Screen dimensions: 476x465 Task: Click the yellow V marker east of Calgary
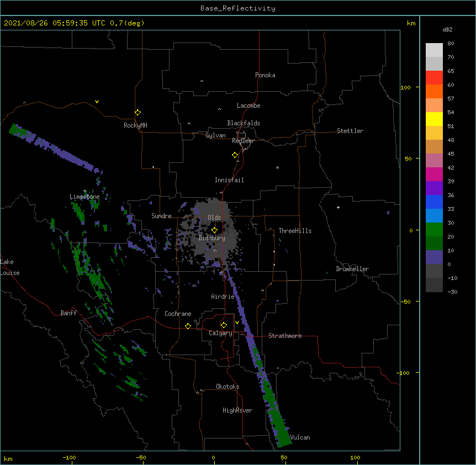[237, 323]
